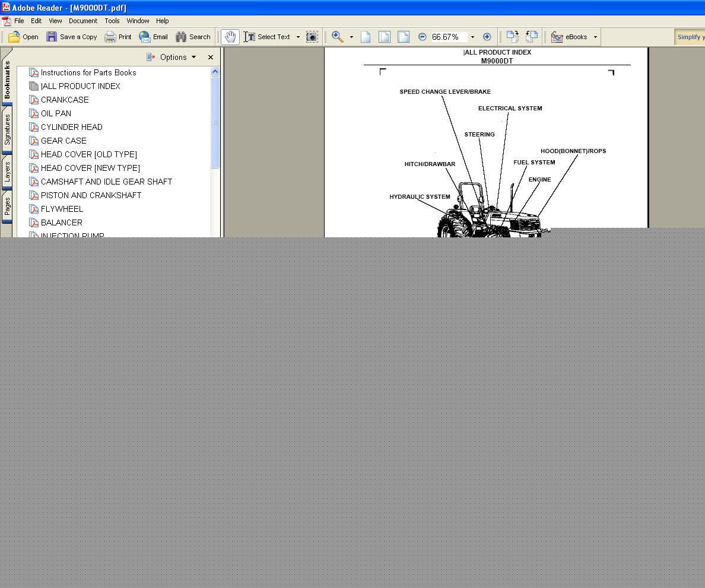Open the HEAD COVER [NEW TYPE] bookmark
Screen dimensions: 705x588
[90, 168]
